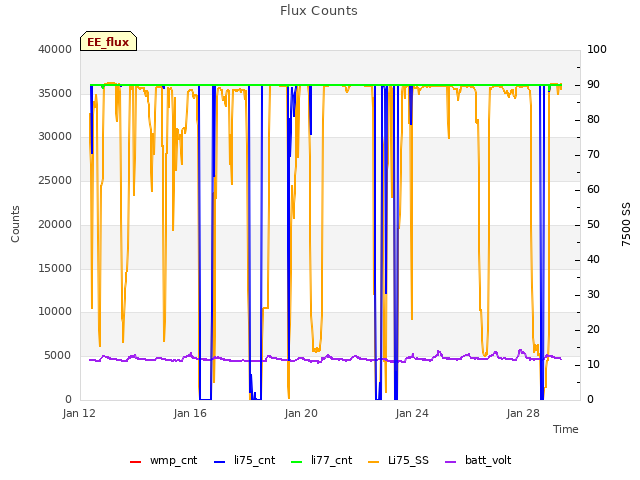This screenshot has width=640, height=480.
Task: Click the 35000 left axis tick label
Action: click(x=55, y=93)
